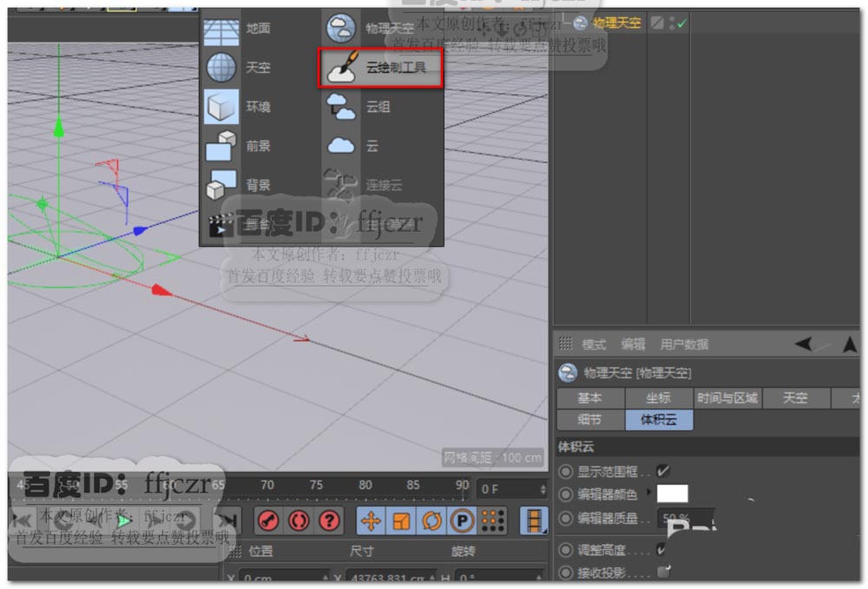Viewport: 868px width, 589px height.
Task: Click the back arrow in Attribute Manager
Action: click(x=804, y=344)
